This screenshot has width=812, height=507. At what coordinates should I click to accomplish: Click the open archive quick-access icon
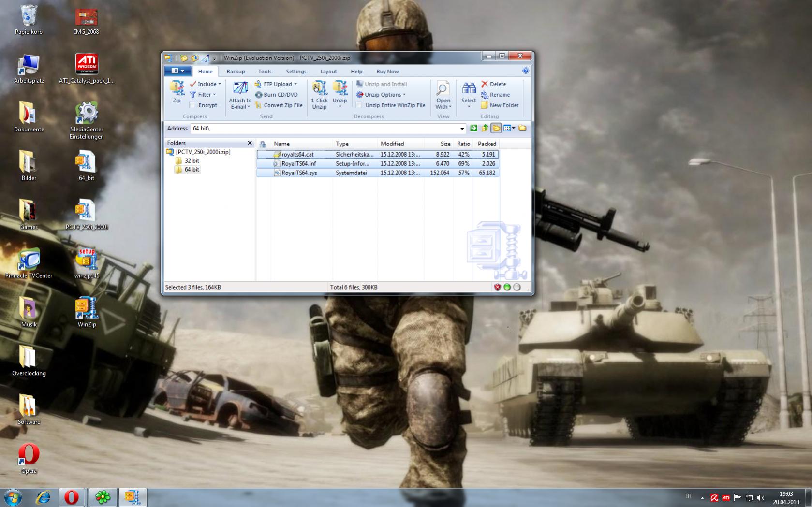tap(194, 58)
